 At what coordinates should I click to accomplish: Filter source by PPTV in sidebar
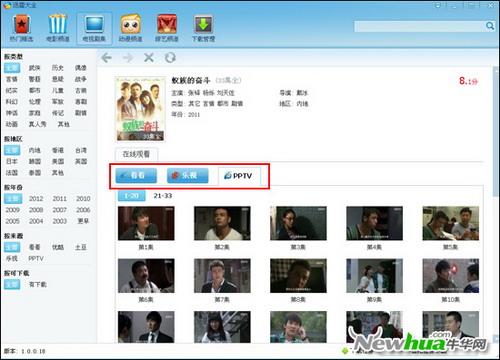point(36,258)
